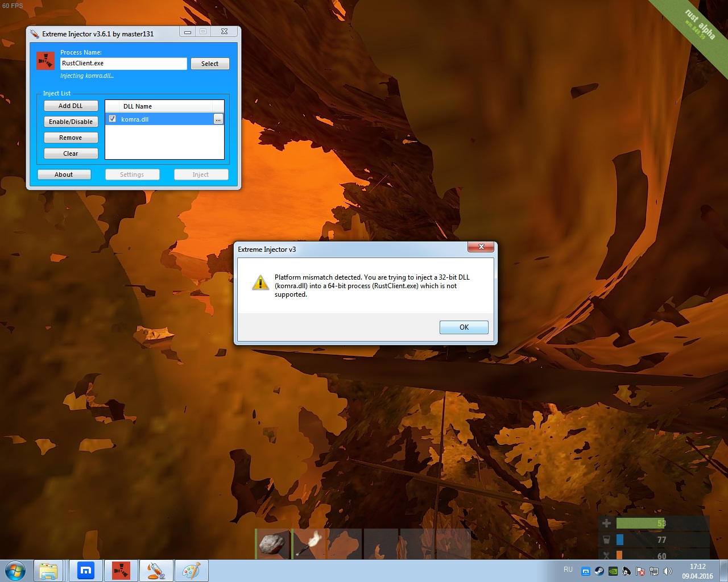This screenshot has width=728, height=582.
Task: Click the grayed Settings button
Action: click(132, 174)
